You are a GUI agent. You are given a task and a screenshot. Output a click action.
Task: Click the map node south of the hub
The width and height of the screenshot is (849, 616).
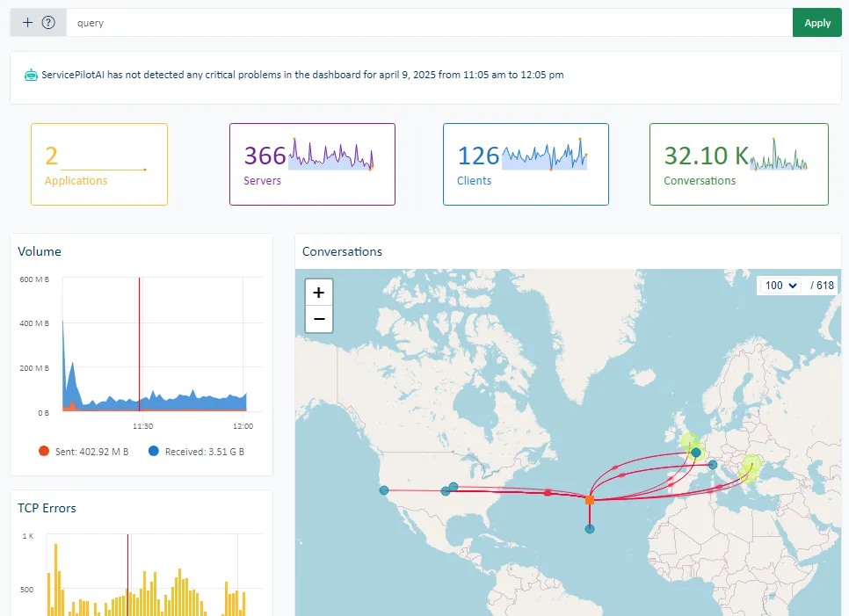pyautogui.click(x=590, y=529)
